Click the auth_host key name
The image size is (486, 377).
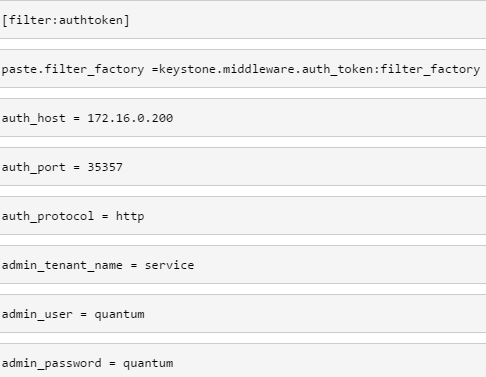tap(34, 118)
